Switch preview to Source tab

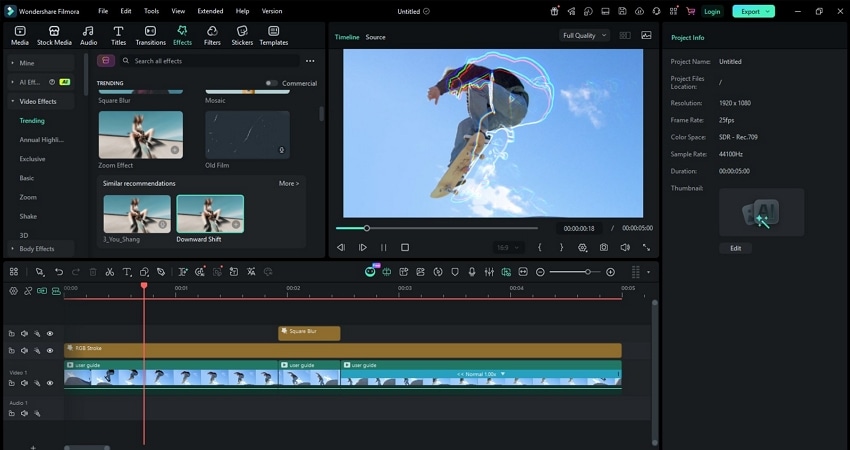(x=375, y=37)
